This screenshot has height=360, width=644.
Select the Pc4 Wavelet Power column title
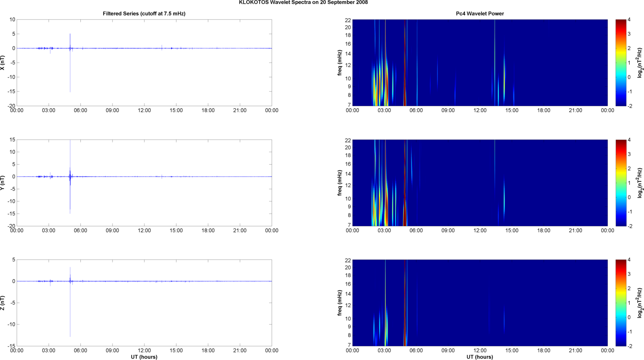(479, 14)
